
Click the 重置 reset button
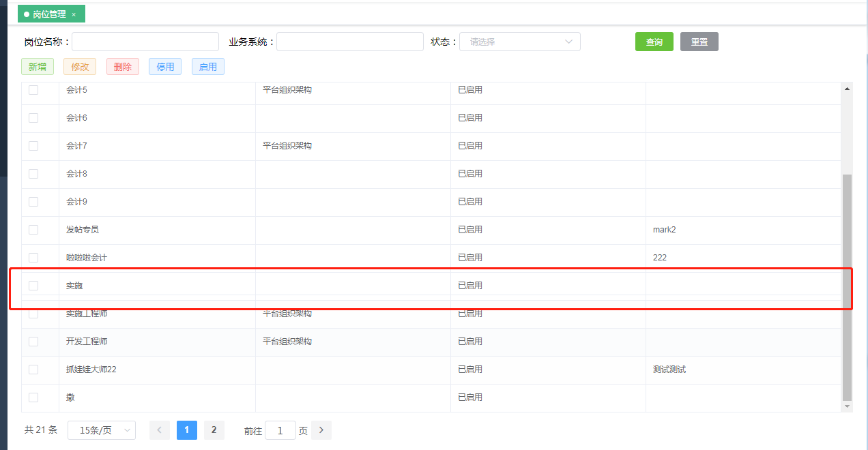coord(698,42)
